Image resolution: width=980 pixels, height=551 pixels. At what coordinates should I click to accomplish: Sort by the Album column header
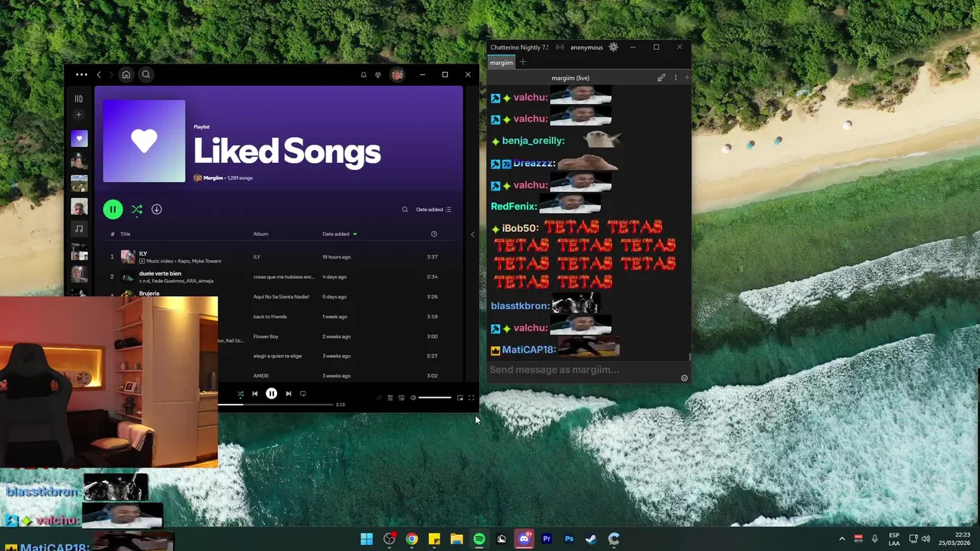pyautogui.click(x=260, y=234)
